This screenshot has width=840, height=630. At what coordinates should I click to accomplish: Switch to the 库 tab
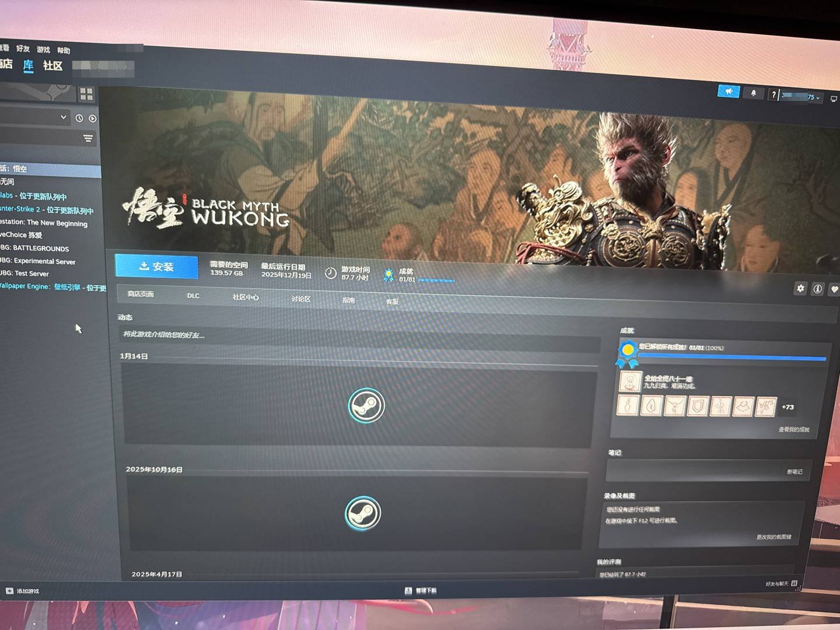(x=28, y=65)
